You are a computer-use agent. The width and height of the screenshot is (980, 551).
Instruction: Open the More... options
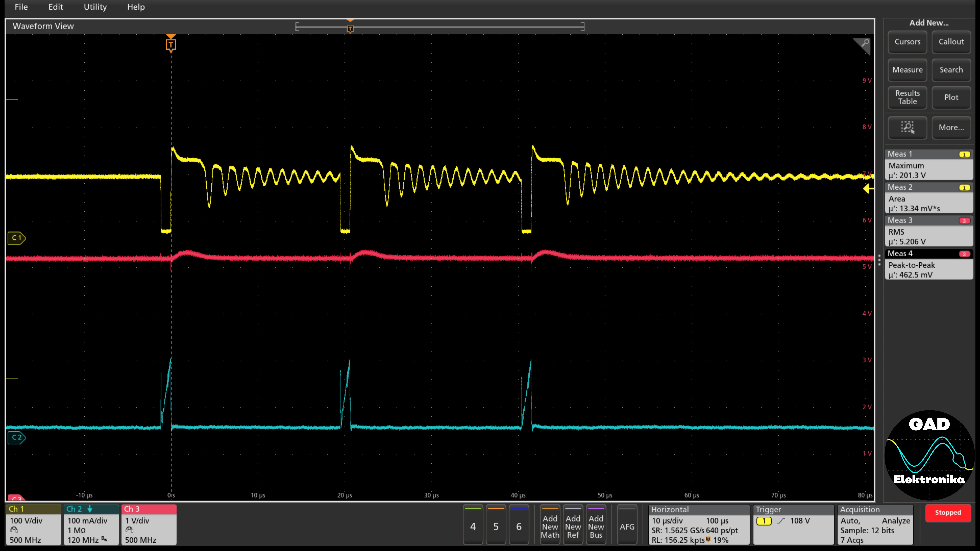tap(951, 128)
